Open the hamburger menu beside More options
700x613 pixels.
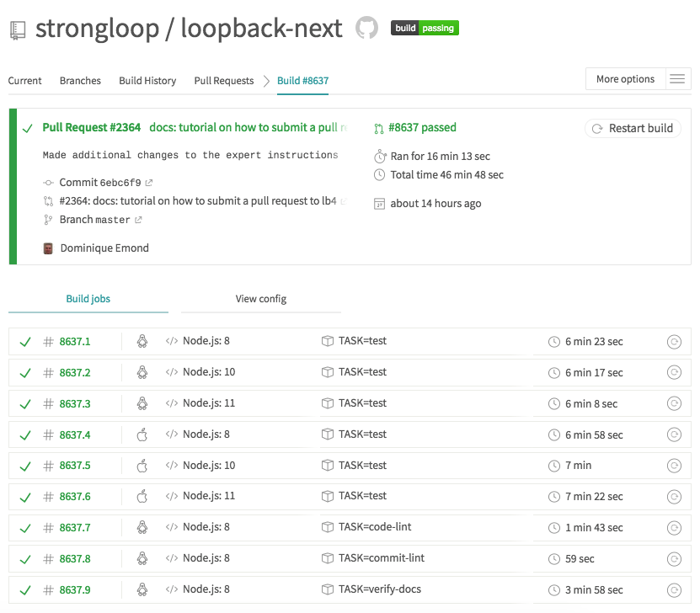pos(676,79)
